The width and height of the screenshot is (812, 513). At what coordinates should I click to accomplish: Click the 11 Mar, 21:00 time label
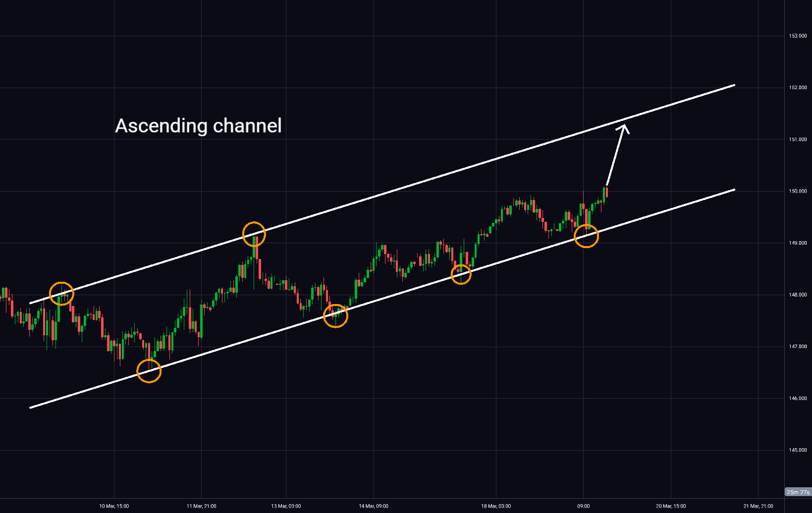tap(201, 506)
